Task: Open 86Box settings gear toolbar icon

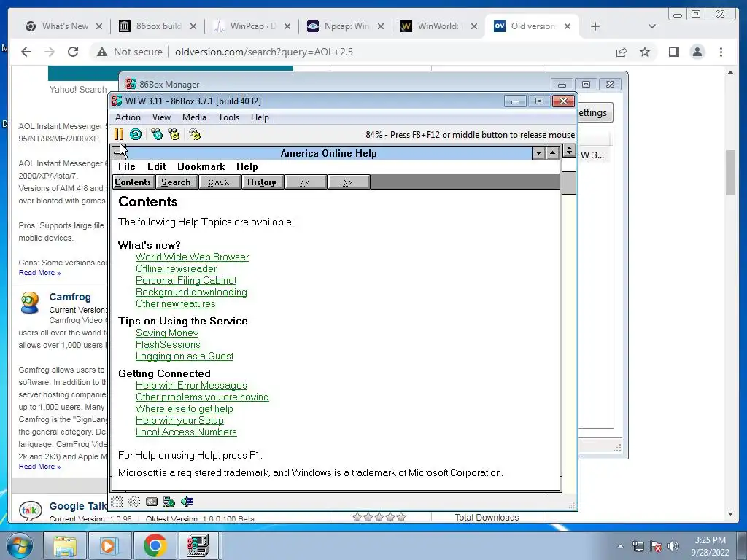Action: tap(194, 134)
